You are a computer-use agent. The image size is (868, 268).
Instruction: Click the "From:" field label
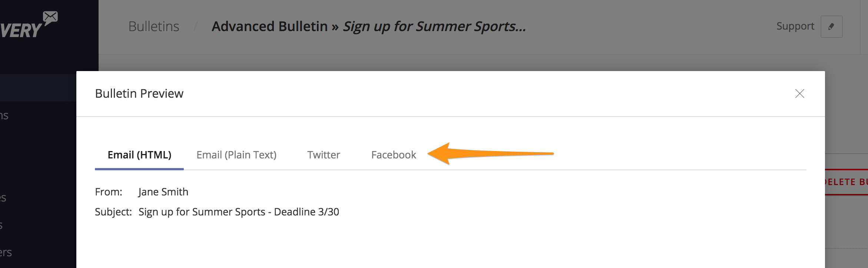click(109, 192)
